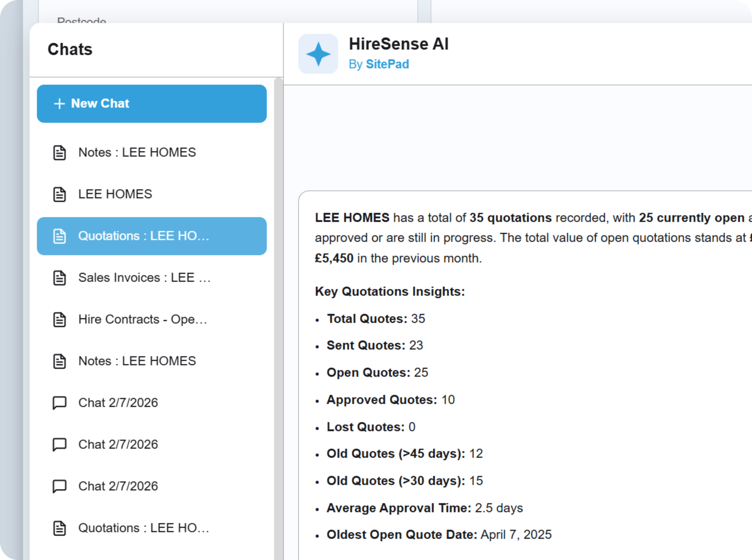
Task: Click the Chats panel heading
Action: click(x=70, y=50)
